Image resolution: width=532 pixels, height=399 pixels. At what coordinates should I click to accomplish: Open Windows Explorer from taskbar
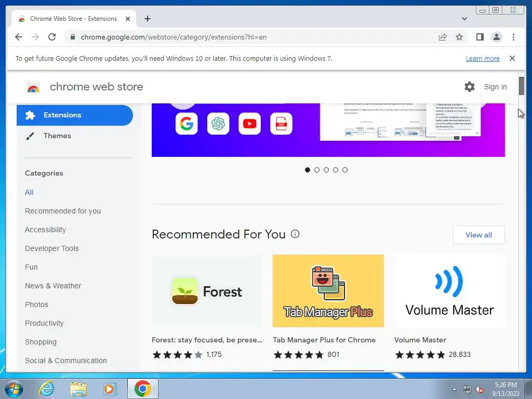click(x=78, y=389)
